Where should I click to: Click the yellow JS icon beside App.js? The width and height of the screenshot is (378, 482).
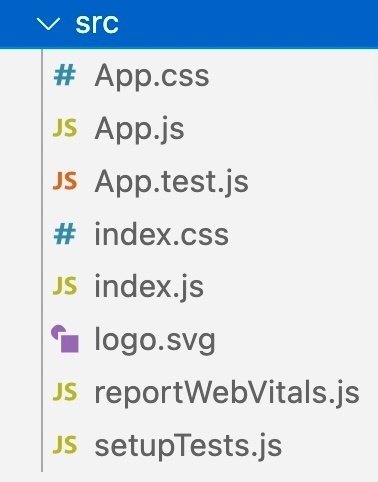[65, 128]
